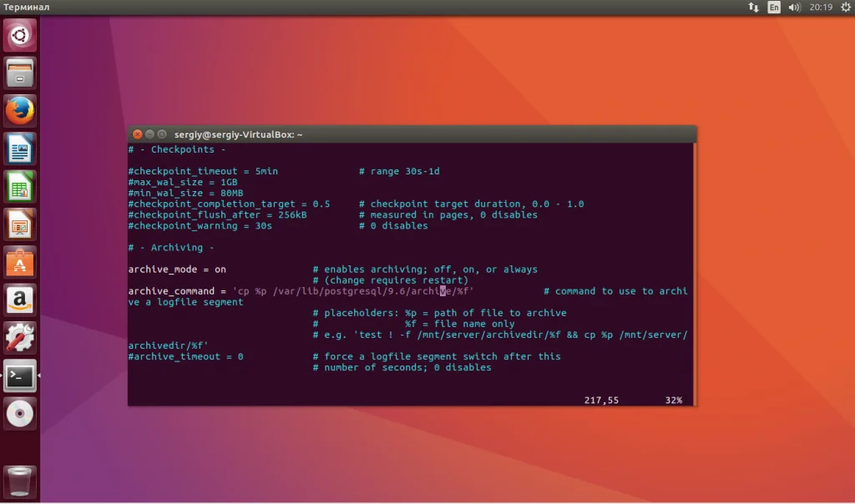The height and width of the screenshot is (504, 855).
Task: Click 'Терминал' application title in top panel
Action: [26, 7]
